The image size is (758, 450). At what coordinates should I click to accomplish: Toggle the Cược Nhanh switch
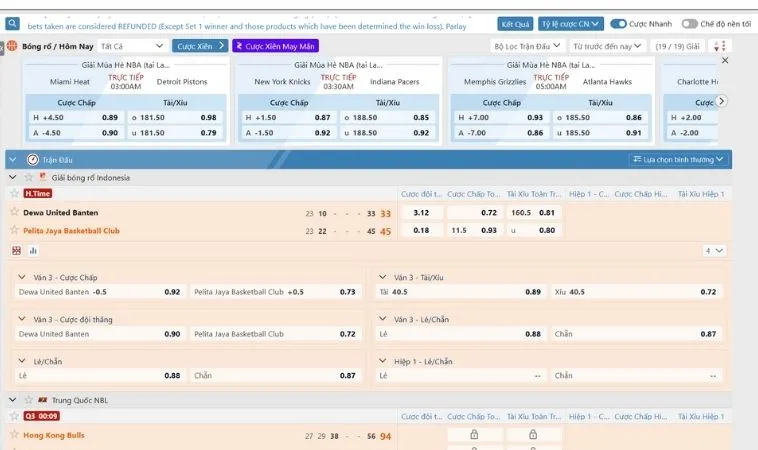click(x=618, y=24)
